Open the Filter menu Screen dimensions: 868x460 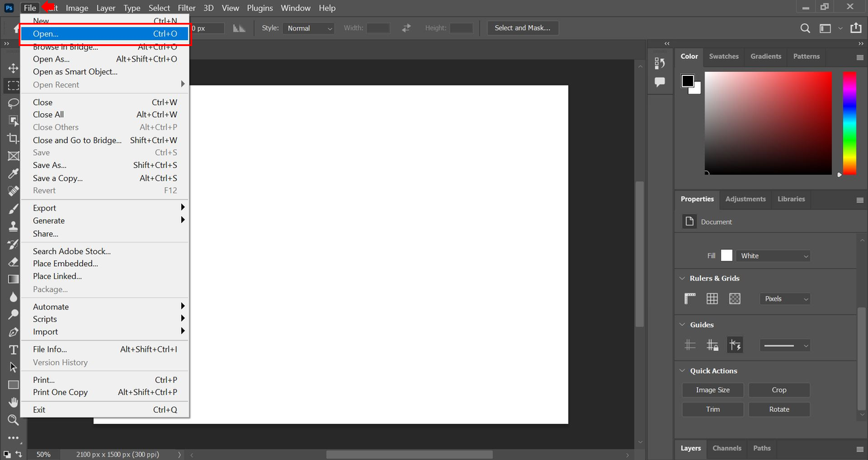(186, 8)
